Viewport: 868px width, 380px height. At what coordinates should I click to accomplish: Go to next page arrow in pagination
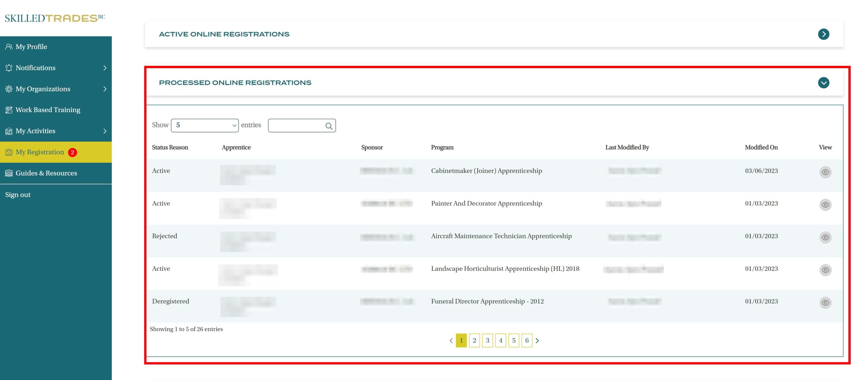click(x=537, y=341)
